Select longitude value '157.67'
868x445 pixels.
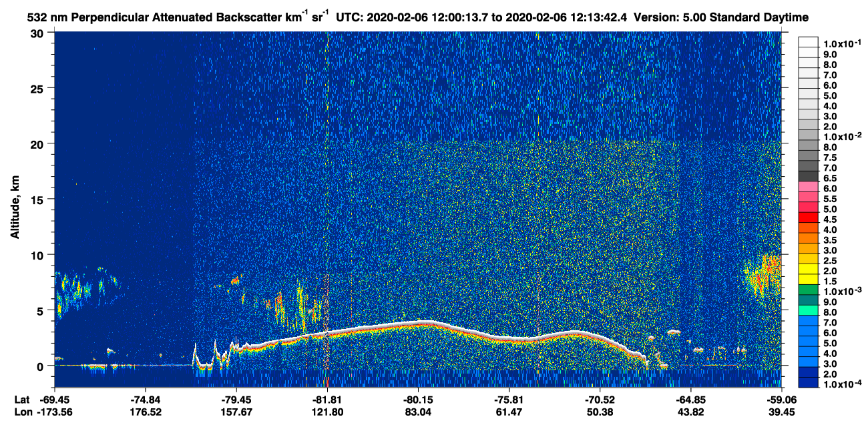236,412
